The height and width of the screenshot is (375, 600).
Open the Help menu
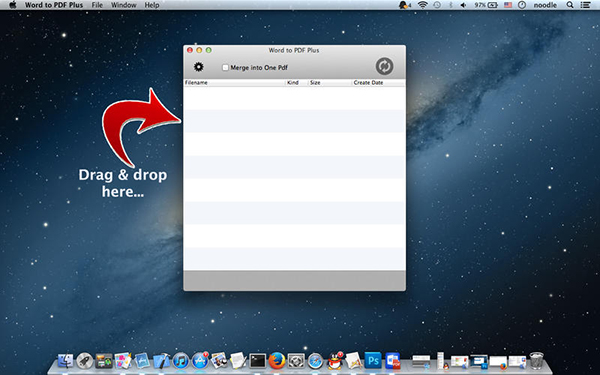tap(152, 5)
